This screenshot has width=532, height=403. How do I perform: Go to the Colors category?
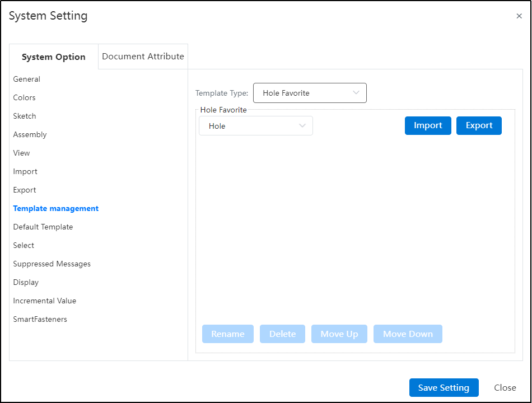coord(24,98)
